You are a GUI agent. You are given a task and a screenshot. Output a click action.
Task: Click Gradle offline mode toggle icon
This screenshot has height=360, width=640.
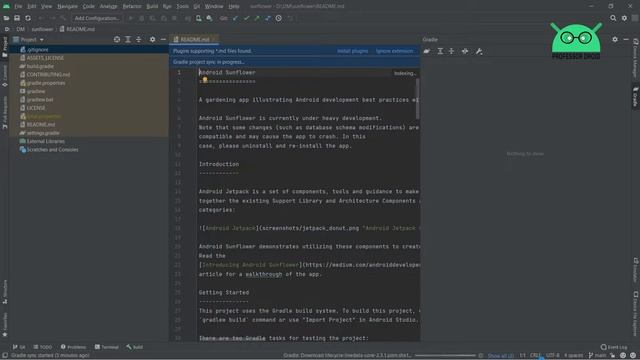pyautogui.click(x=465, y=51)
